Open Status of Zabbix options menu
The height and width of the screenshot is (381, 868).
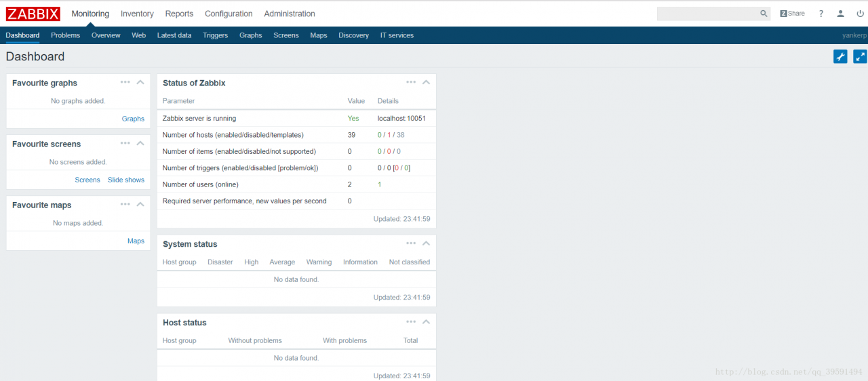coord(411,82)
